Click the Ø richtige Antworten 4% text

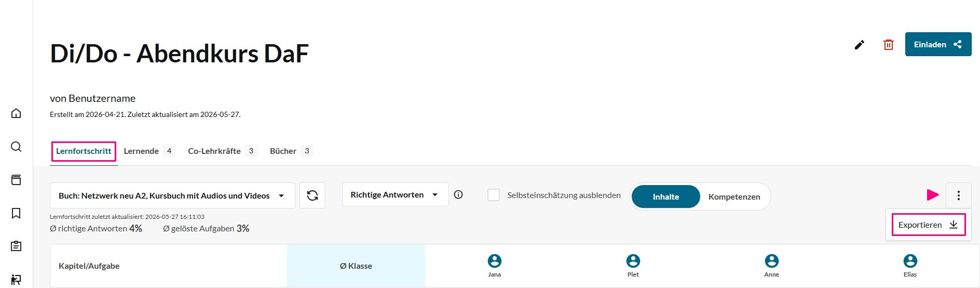click(96, 228)
